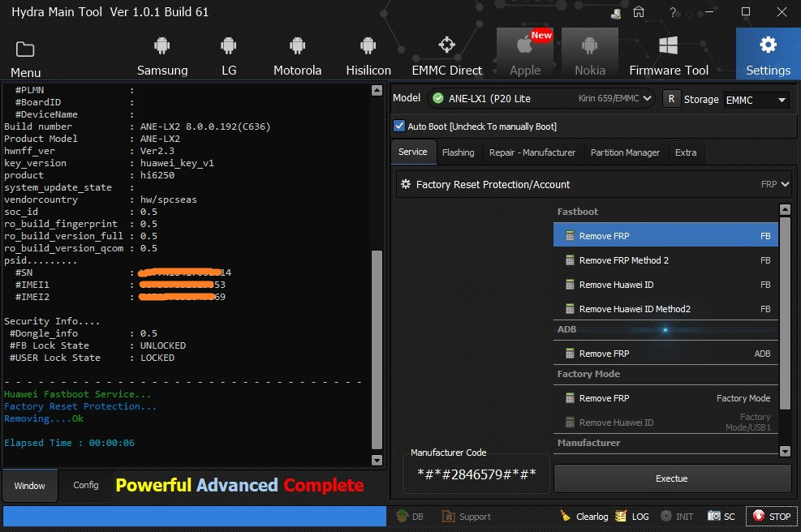Switch to the Window log tab
The width and height of the screenshot is (801, 532).
(x=30, y=486)
